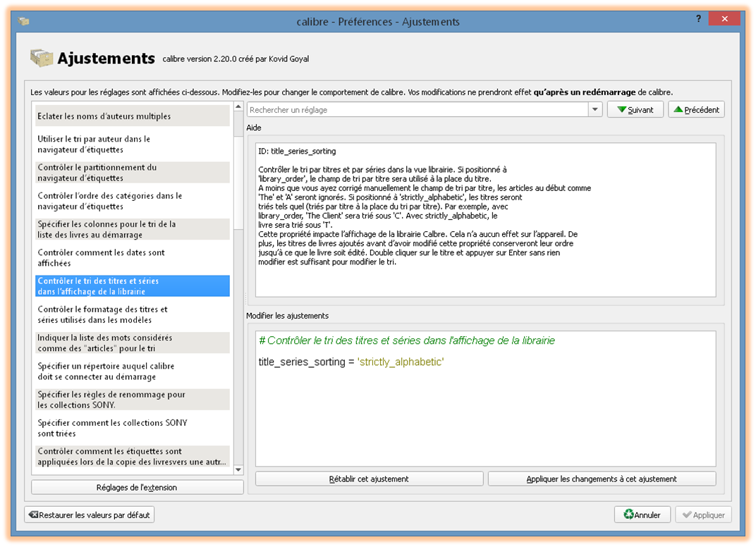Viewport: 756px width, 547px height.
Task: Click the Ajustements books icon in the header
Action: (x=42, y=59)
